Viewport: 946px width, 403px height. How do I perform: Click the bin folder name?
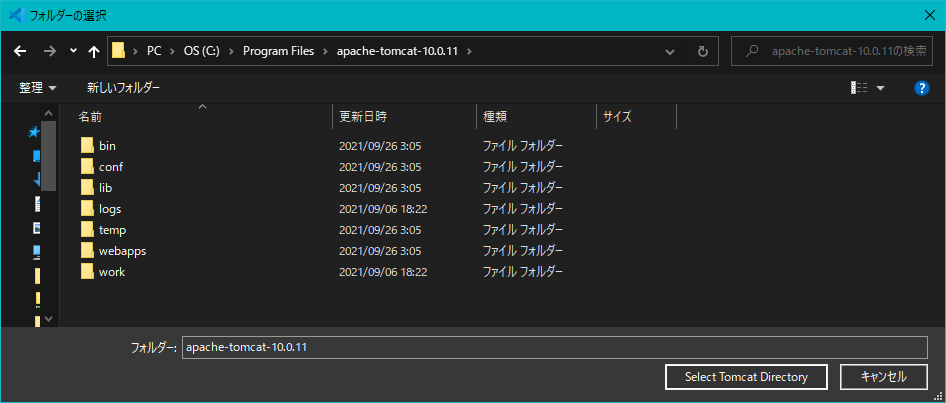(107, 145)
